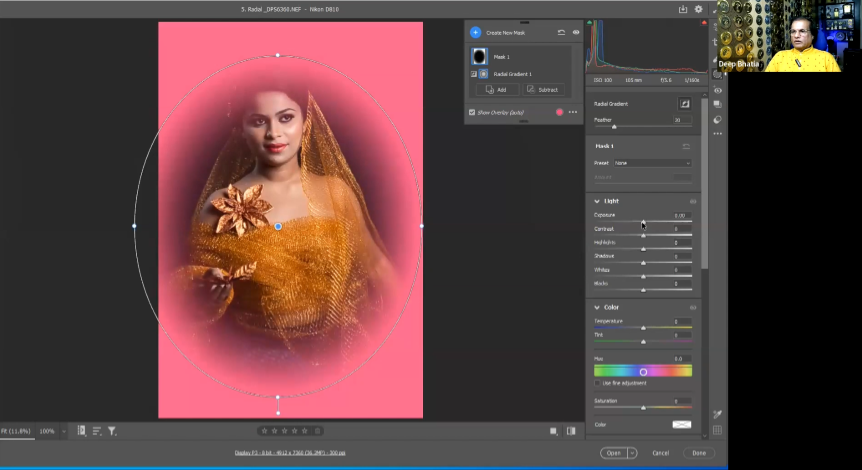
Task: Enable Use fine adjustment checkbox
Action: coord(598,383)
